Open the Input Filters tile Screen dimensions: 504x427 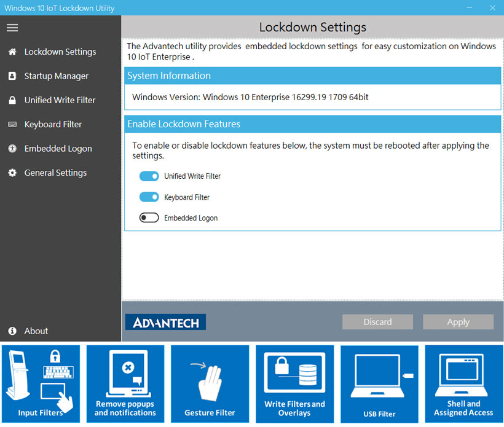(x=41, y=384)
